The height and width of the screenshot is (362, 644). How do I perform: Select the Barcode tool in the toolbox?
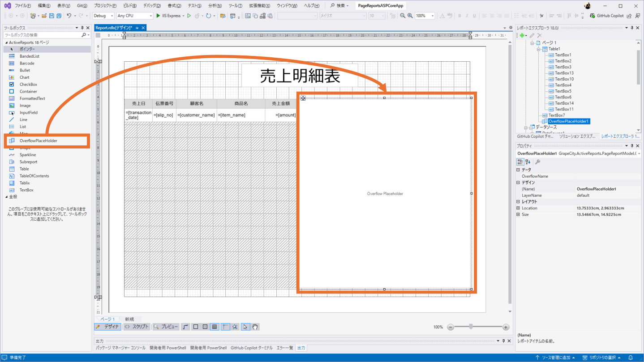tap(26, 63)
